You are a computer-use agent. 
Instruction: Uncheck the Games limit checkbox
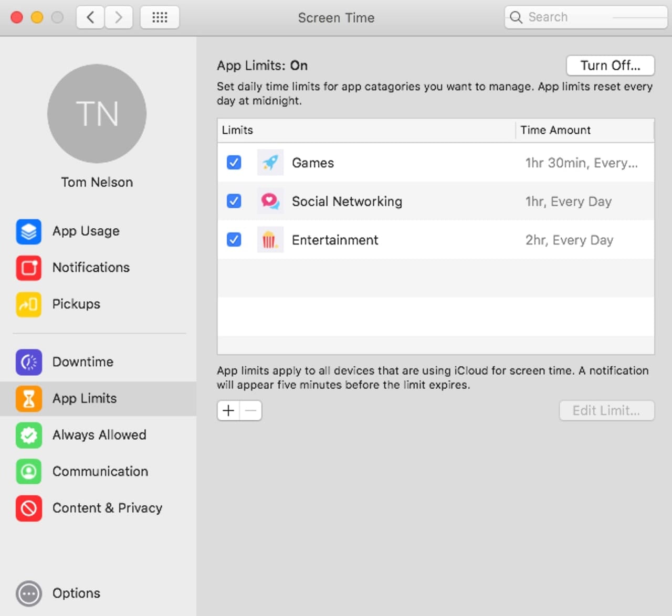point(234,163)
